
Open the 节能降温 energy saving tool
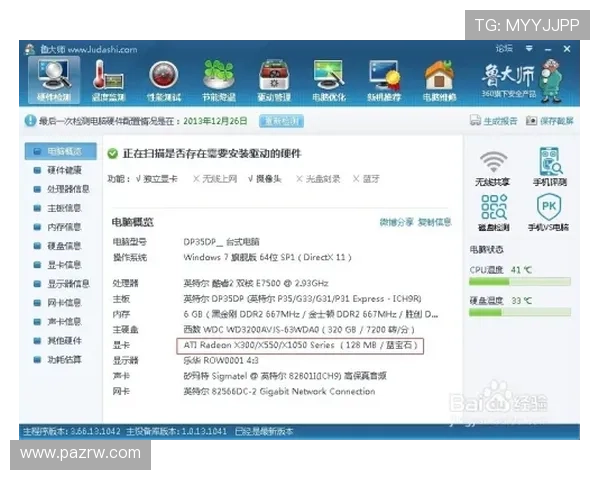(x=219, y=80)
